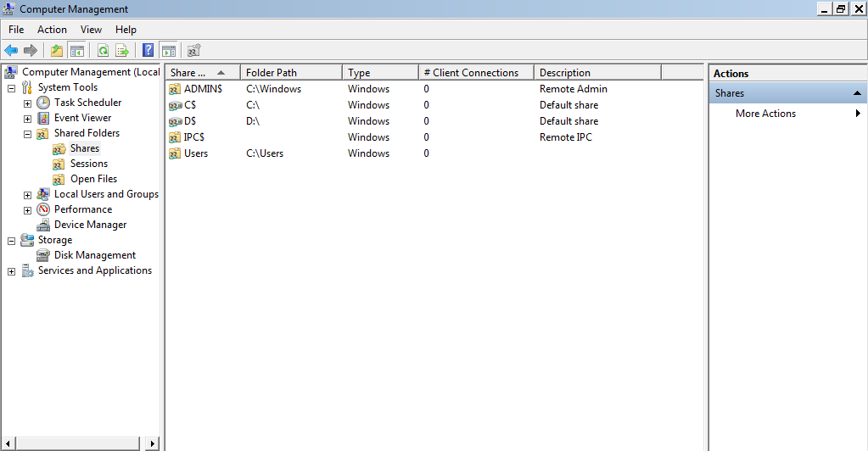Click the Users share folder icon
This screenshot has height=451, width=868.
click(175, 153)
